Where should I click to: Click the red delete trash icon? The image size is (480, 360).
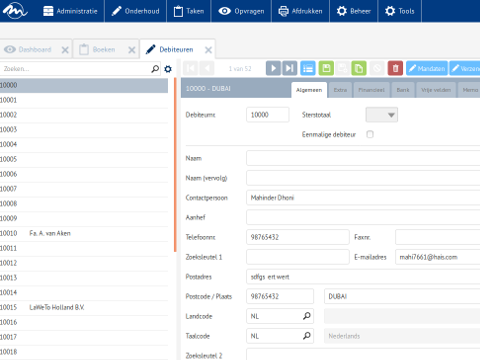pos(395,68)
